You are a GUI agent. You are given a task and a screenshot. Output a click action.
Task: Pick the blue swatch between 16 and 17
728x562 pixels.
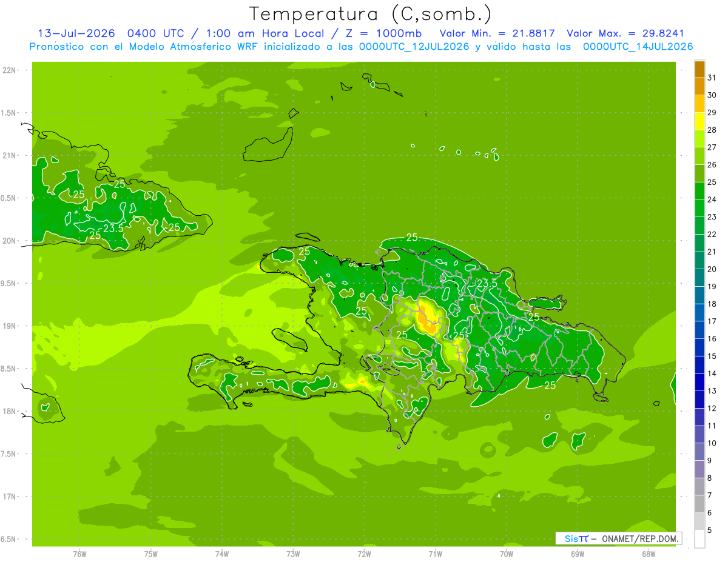pos(699,330)
